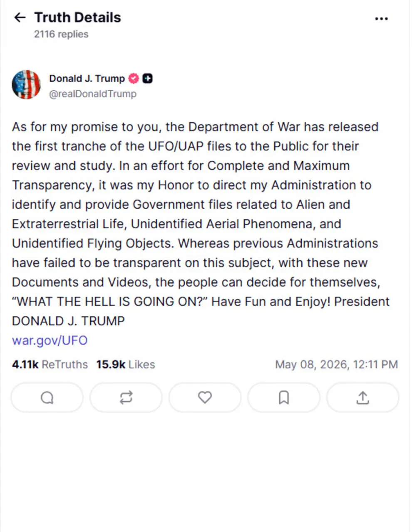
Task: Open the three-dot more options menu
Action: [381, 19]
